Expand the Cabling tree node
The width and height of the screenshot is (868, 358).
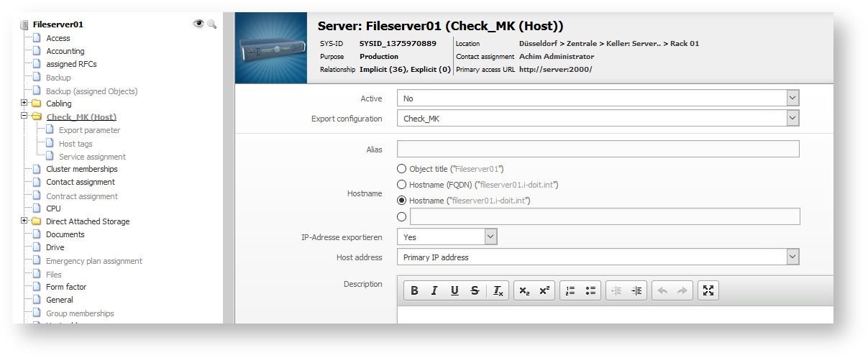pyautogui.click(x=24, y=103)
